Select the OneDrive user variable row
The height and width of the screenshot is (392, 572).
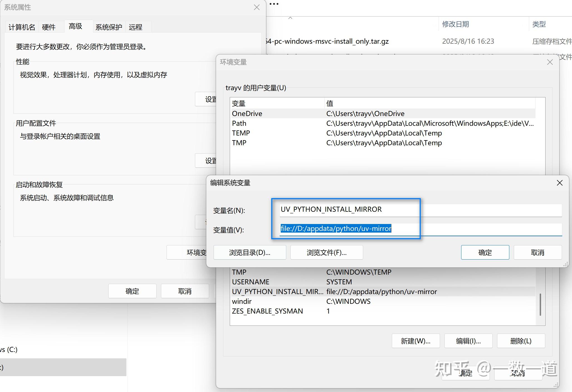(x=278, y=113)
